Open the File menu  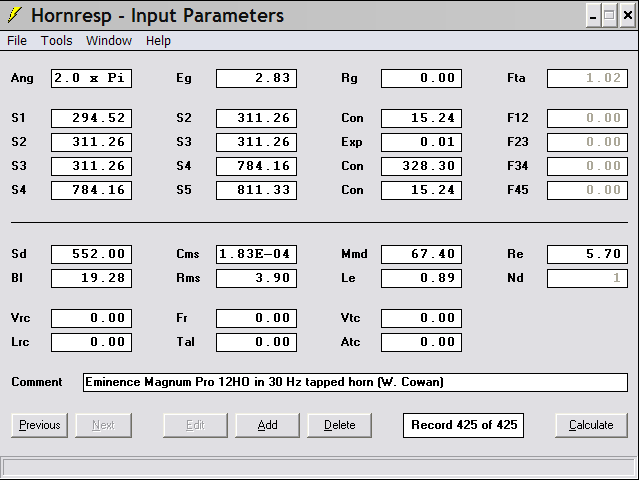point(17,41)
